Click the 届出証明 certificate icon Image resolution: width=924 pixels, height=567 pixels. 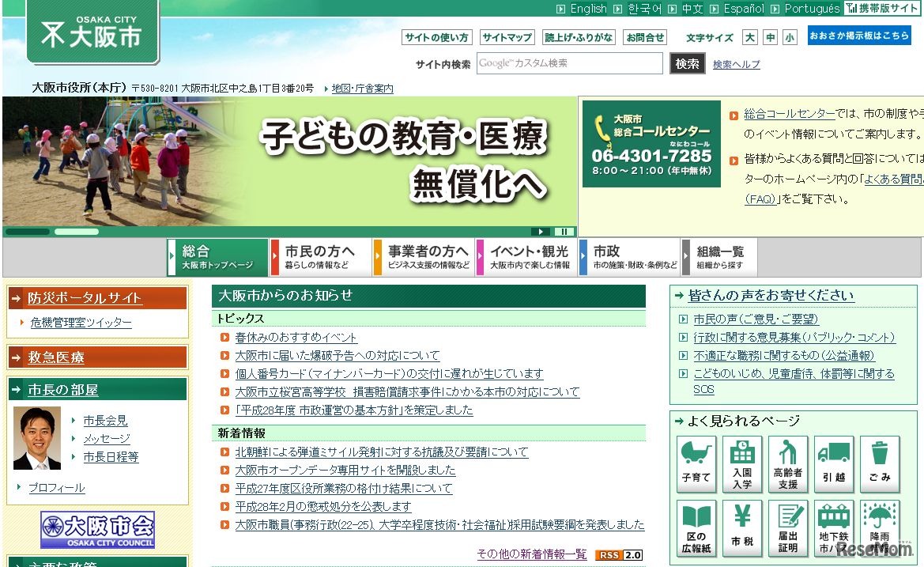pos(787,527)
